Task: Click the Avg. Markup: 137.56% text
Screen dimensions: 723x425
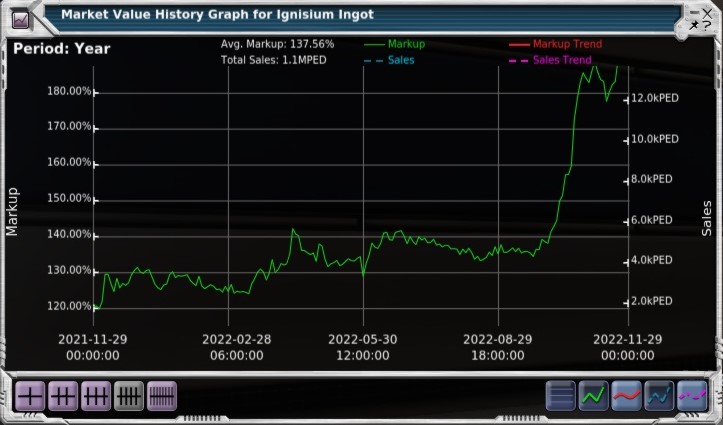Action: pyautogui.click(x=278, y=44)
